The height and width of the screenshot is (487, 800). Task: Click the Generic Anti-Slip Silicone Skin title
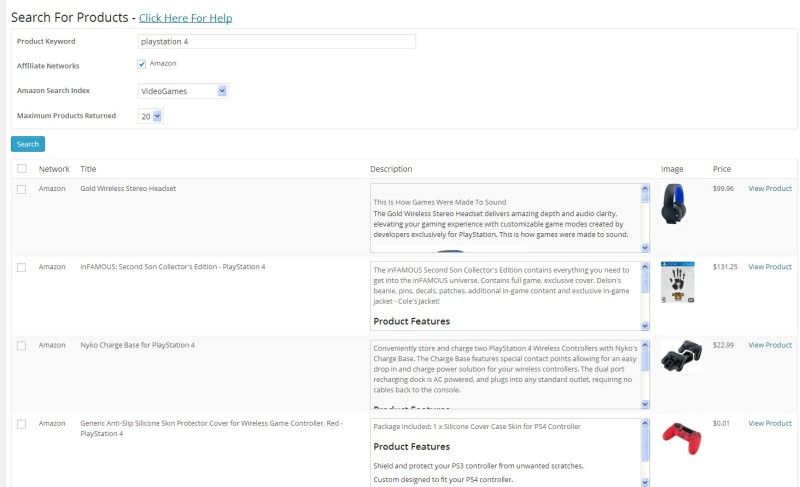[x=211, y=428]
